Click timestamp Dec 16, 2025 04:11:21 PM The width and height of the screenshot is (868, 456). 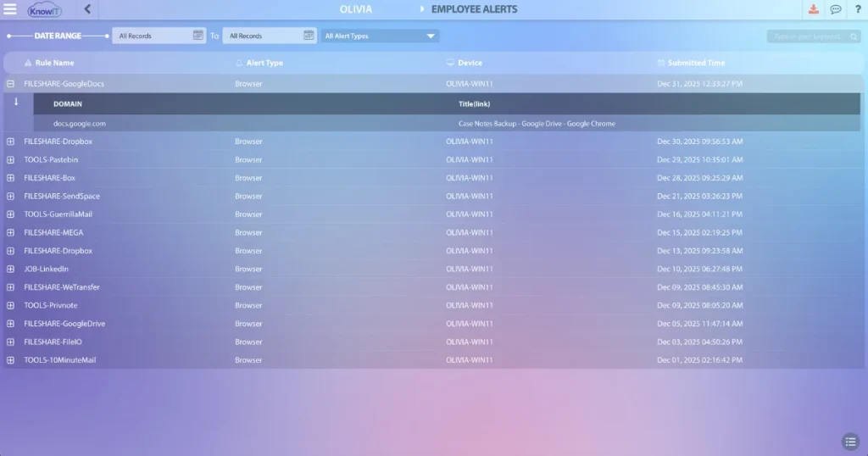tap(699, 214)
